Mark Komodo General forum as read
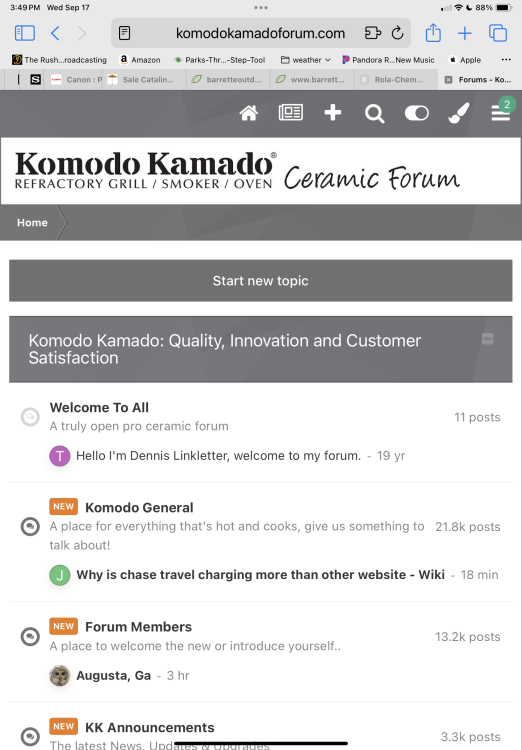 pyautogui.click(x=30, y=527)
